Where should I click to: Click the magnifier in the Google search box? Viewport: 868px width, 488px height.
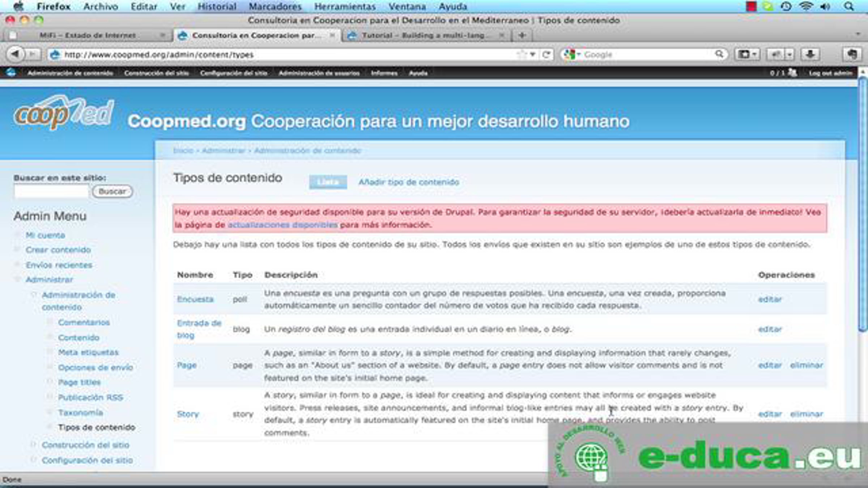pos(719,54)
